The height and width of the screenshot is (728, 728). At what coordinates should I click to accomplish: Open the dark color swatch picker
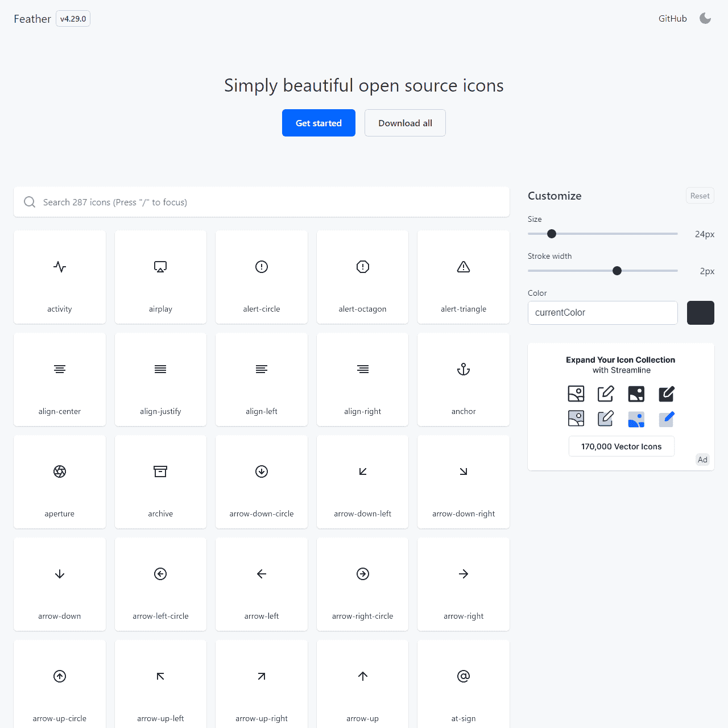coord(700,313)
